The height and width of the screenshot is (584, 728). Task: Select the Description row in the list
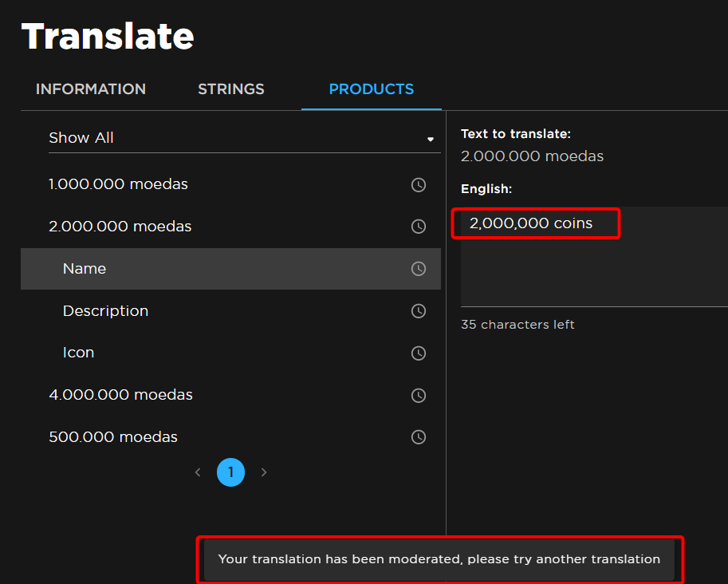tap(105, 310)
